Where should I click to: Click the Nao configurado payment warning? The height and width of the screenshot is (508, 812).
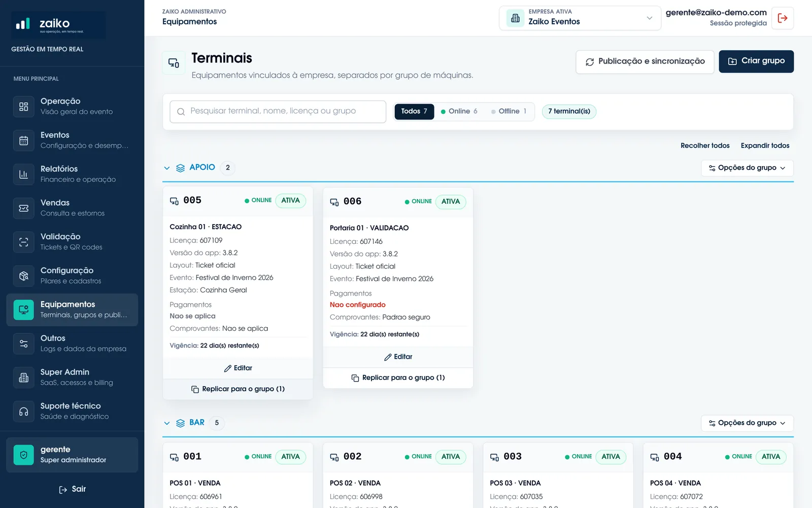[x=358, y=305]
